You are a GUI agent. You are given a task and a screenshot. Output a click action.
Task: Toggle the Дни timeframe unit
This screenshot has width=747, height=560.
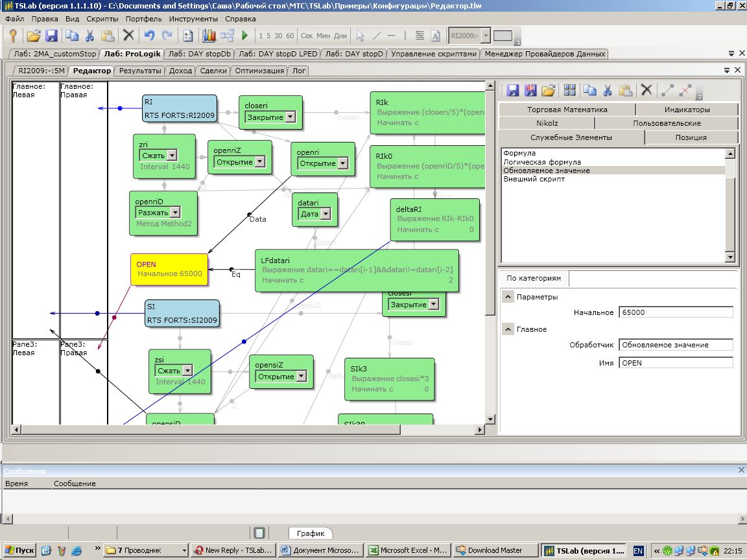click(x=340, y=36)
